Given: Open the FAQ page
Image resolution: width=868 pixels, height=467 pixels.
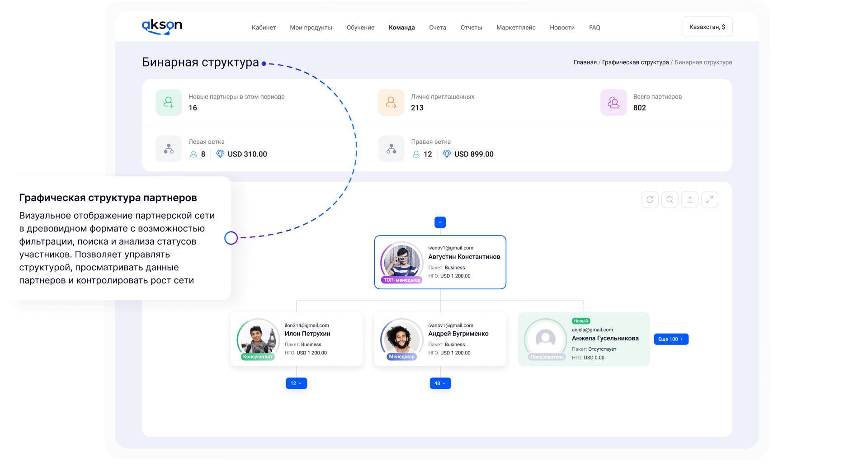Looking at the screenshot, I should (594, 28).
